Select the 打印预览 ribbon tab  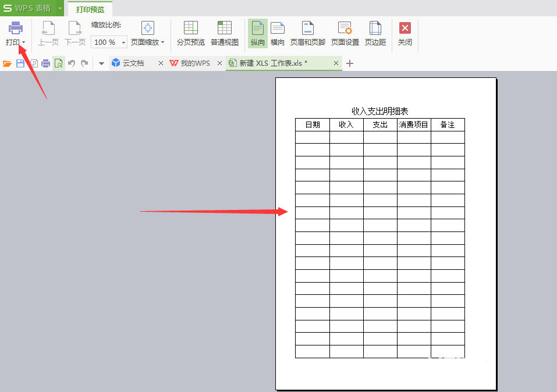(90, 9)
